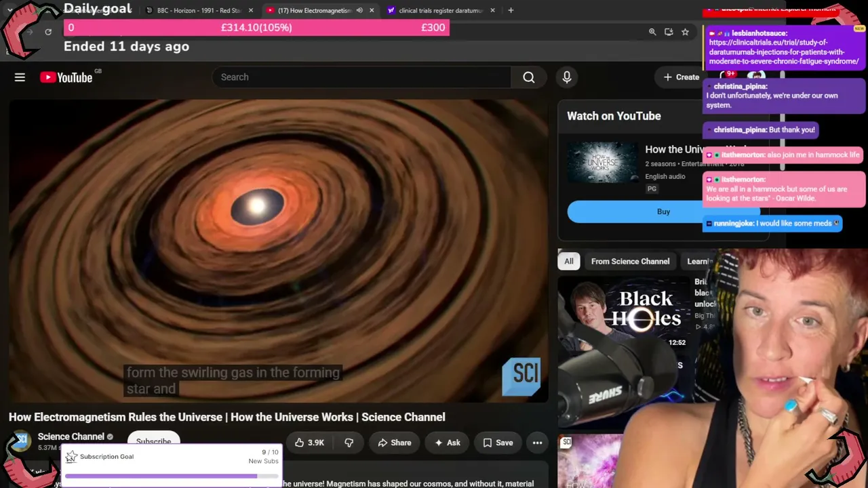This screenshot has width=868, height=488.
Task: Click the video title text
Action: click(x=227, y=417)
